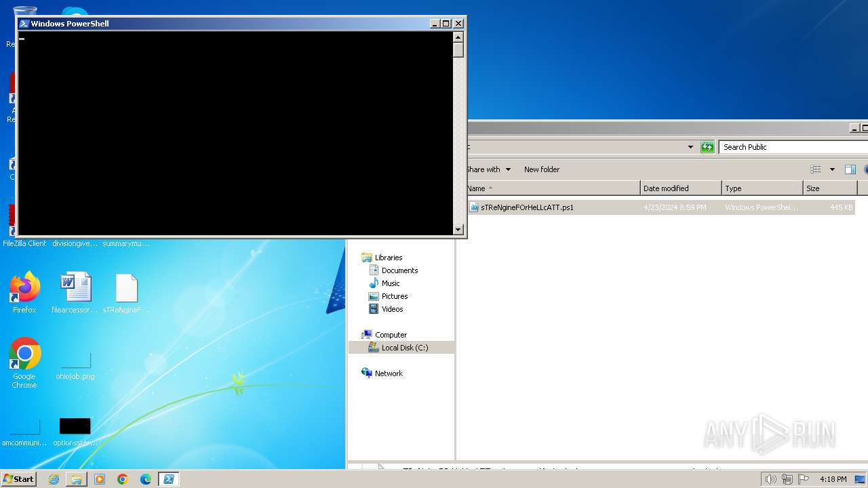Screen dimensions: 868x488
Task: Switch to Windows Explorer taskbar button
Action: point(77,479)
